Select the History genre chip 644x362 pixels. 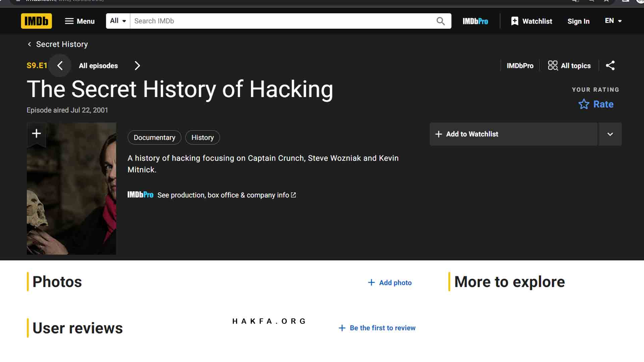tap(203, 137)
